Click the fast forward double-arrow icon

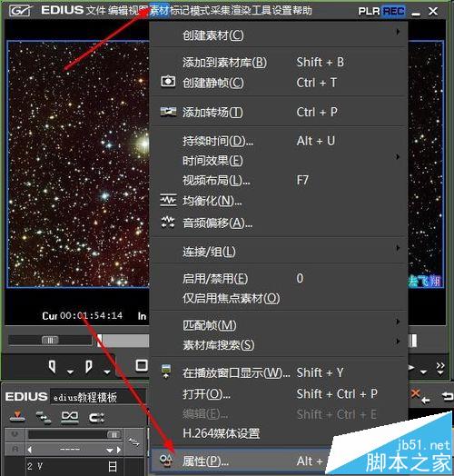(x=440, y=365)
